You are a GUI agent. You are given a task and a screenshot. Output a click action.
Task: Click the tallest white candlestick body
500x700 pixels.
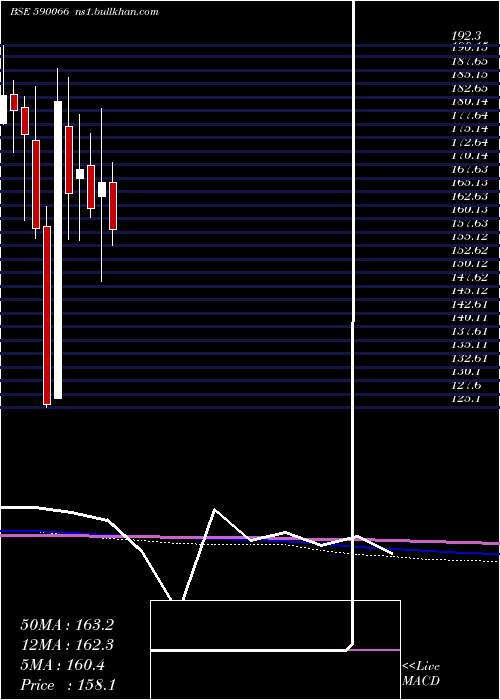click(58, 250)
